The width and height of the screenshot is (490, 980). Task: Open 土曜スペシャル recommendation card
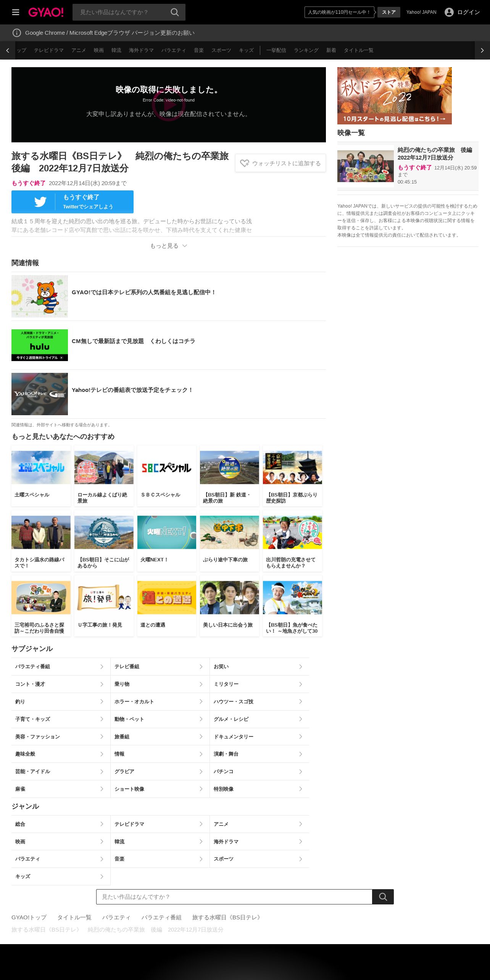pyautogui.click(x=41, y=476)
